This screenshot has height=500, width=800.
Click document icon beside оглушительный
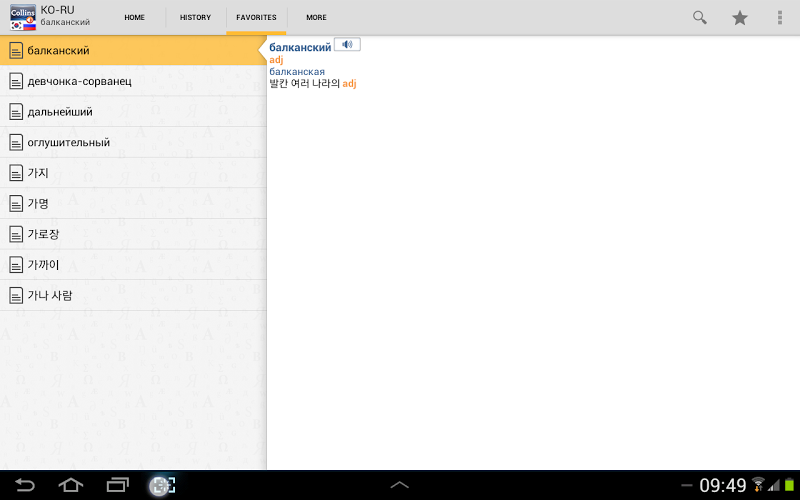point(16,142)
